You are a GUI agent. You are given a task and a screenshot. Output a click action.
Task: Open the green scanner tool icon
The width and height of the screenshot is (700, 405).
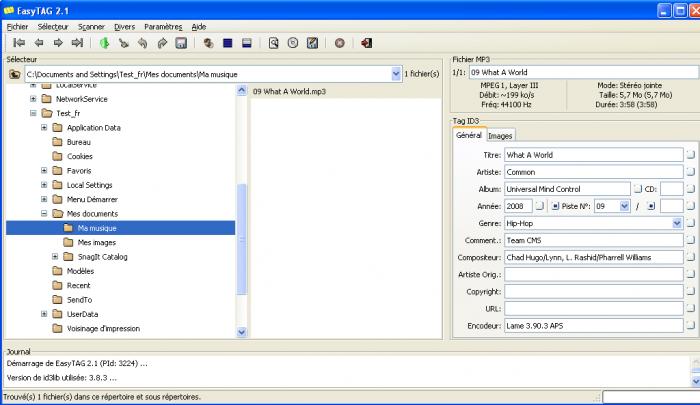point(104,43)
